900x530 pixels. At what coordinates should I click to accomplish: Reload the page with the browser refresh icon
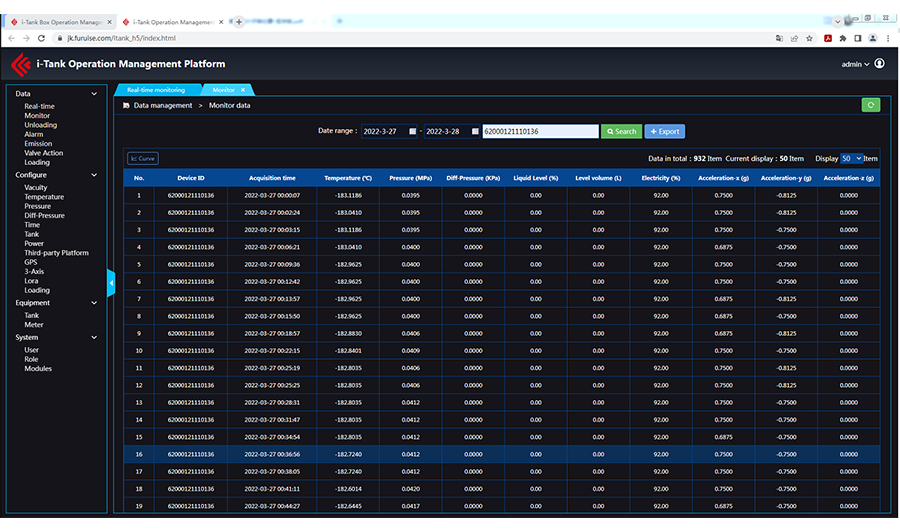click(41, 38)
